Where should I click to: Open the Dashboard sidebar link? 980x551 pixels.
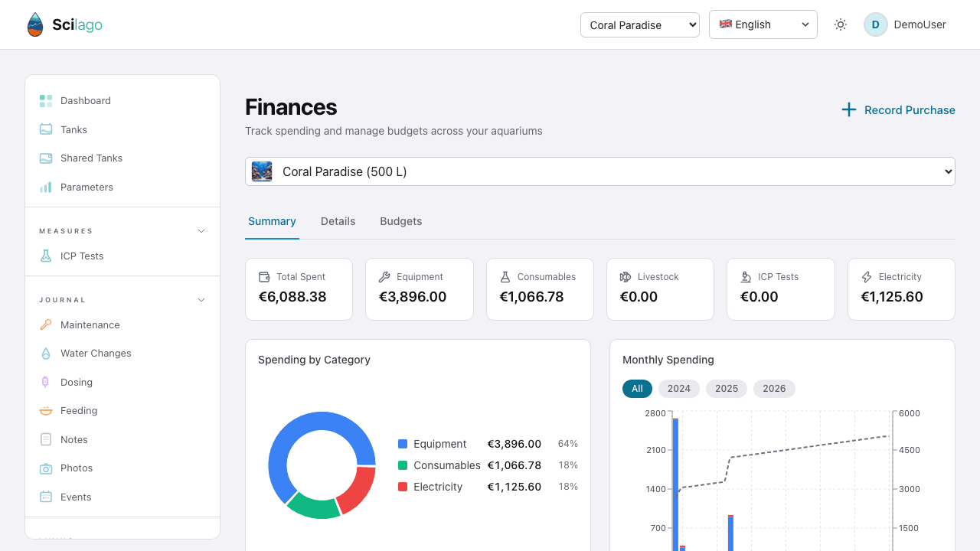[x=122, y=101]
